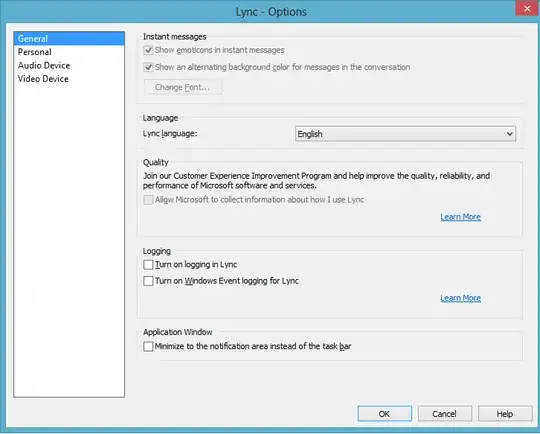The height and width of the screenshot is (434, 540).
Task: Open Learn More link under Quality
Action: (460, 217)
